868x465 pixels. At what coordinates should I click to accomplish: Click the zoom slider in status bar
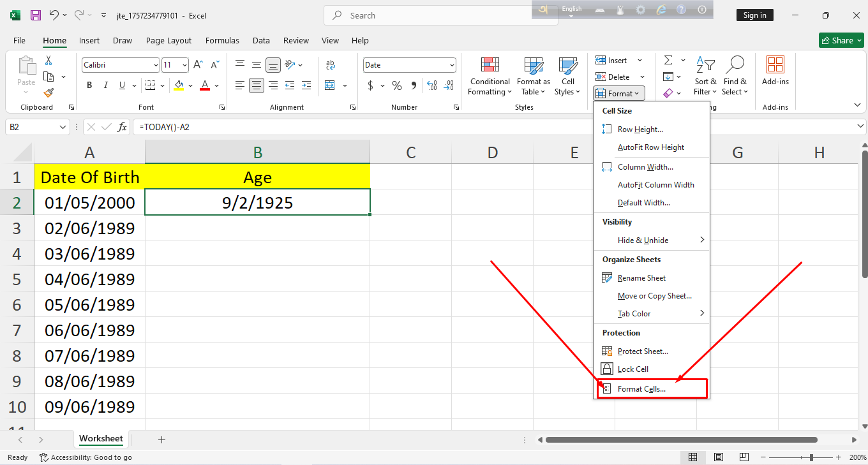[x=811, y=457]
